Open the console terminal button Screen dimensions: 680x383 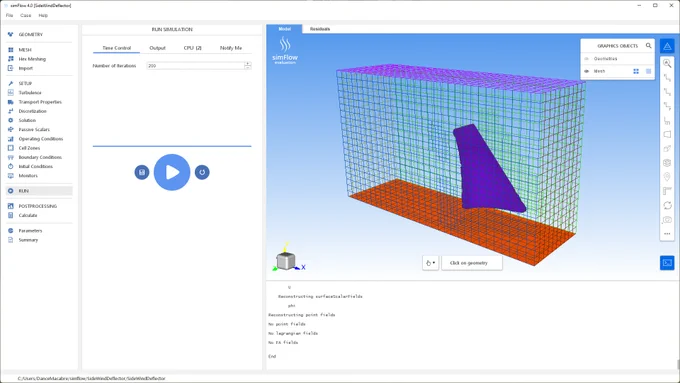(667, 263)
